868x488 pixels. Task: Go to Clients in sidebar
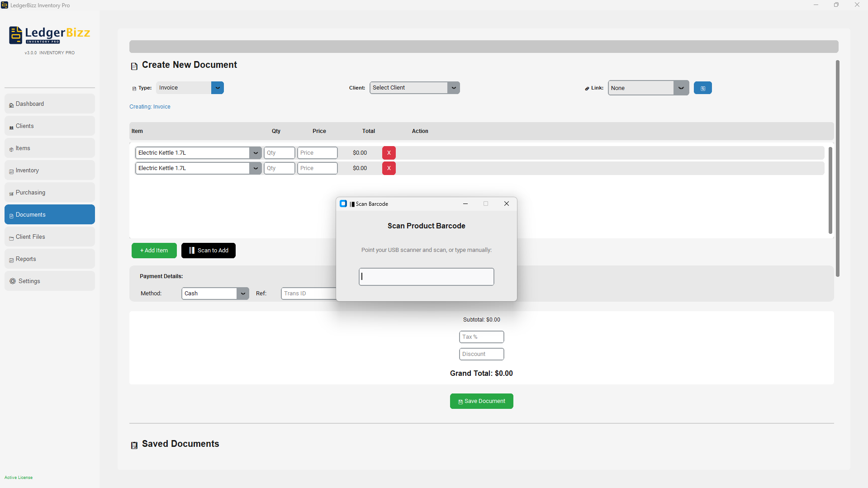[50, 126]
